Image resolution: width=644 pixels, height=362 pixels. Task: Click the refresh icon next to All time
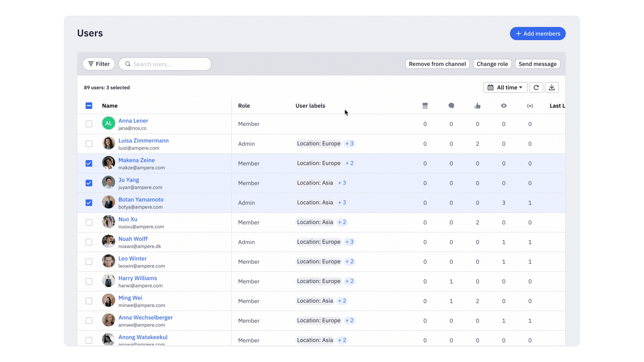coord(536,87)
